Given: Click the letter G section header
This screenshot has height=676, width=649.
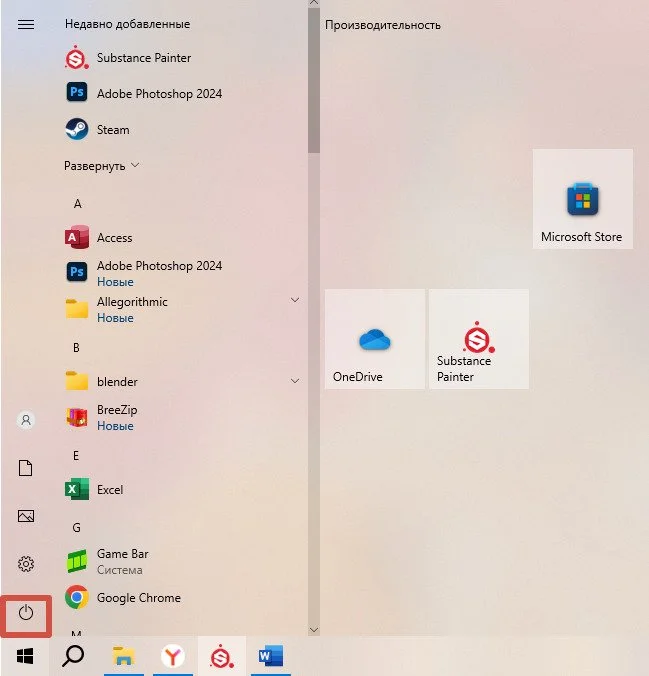Looking at the screenshot, I should (x=76, y=527).
